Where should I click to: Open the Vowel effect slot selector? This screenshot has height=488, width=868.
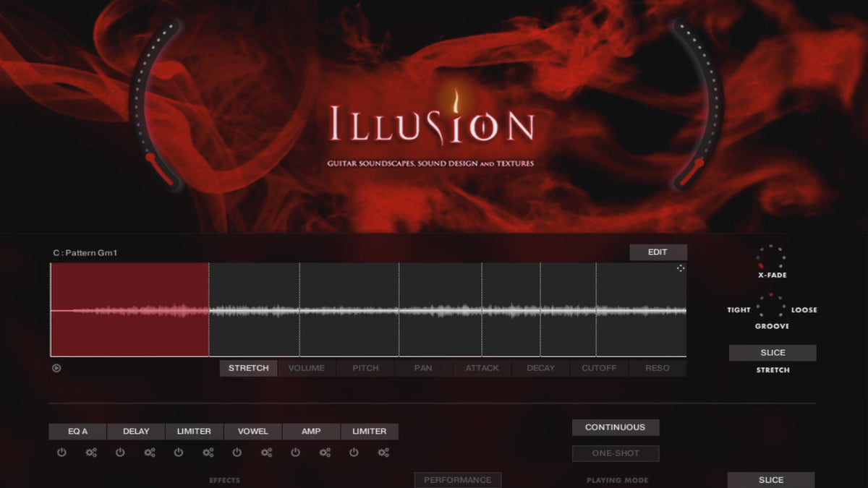tap(252, 432)
